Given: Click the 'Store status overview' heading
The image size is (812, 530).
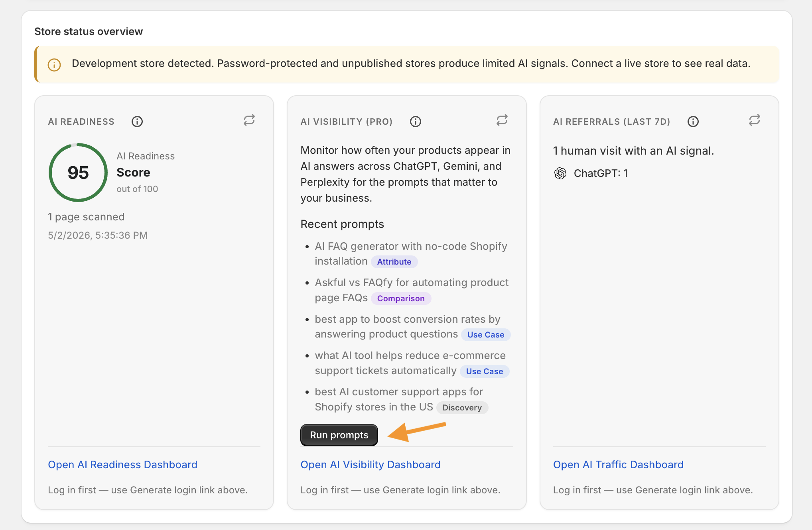Looking at the screenshot, I should tap(89, 31).
